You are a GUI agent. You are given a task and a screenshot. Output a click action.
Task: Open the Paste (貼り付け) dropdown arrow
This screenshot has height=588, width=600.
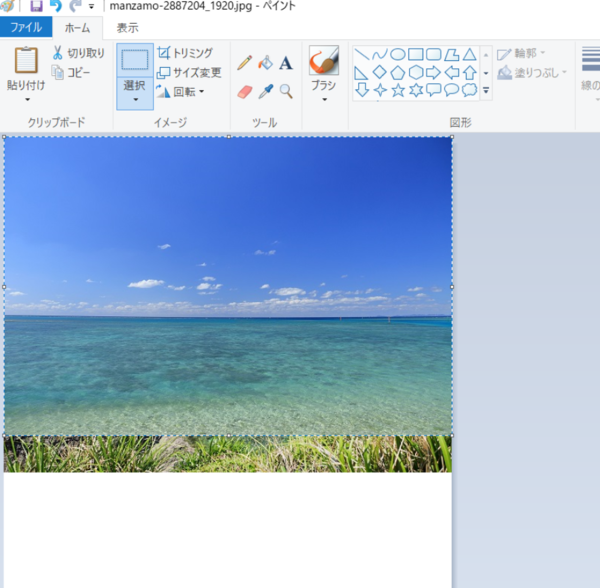click(27, 99)
